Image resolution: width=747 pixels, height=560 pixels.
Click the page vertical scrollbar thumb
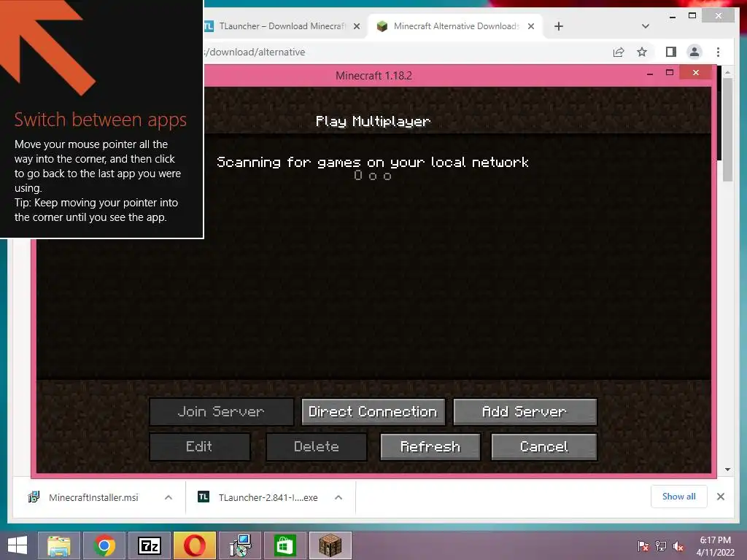(x=727, y=130)
